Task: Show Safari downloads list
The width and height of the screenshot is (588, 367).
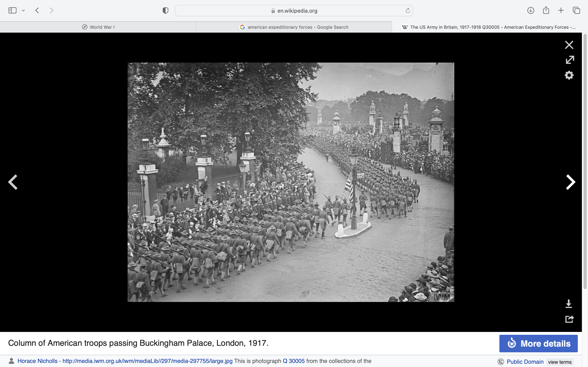Action: click(x=531, y=10)
